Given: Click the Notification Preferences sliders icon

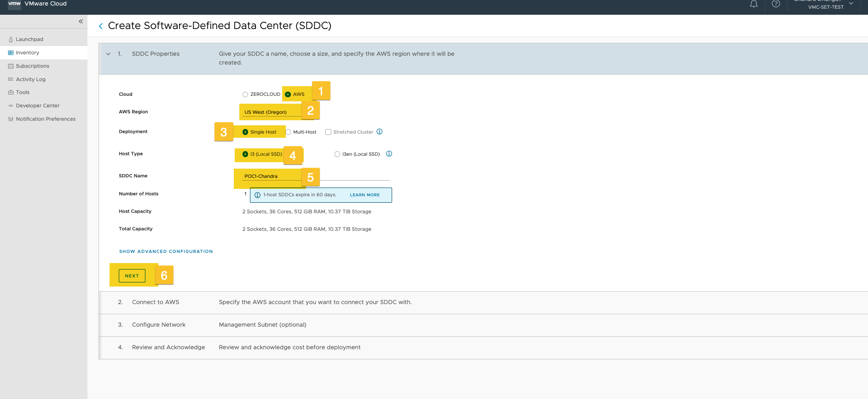Looking at the screenshot, I should pyautogui.click(x=11, y=119).
